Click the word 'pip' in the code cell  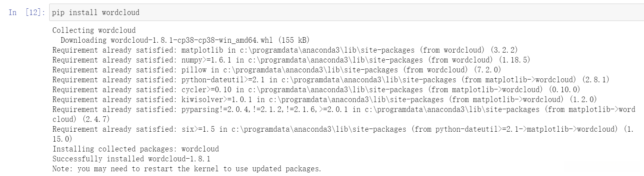click(58, 13)
